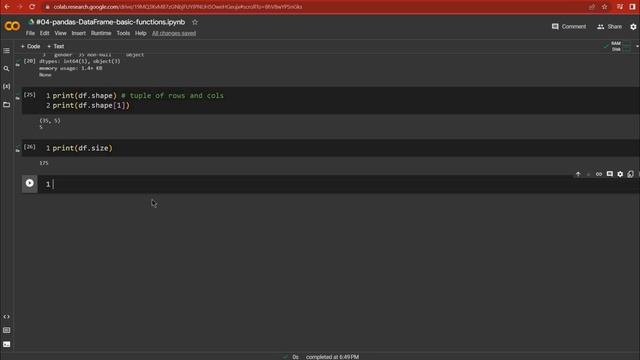The image size is (640, 360).
Task: Open the Tools menu
Action: (123, 33)
